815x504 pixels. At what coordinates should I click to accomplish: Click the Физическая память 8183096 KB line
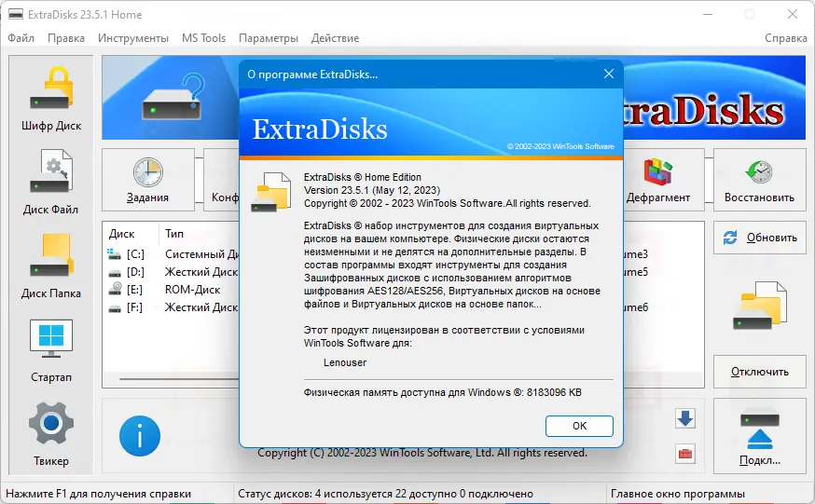click(x=442, y=392)
